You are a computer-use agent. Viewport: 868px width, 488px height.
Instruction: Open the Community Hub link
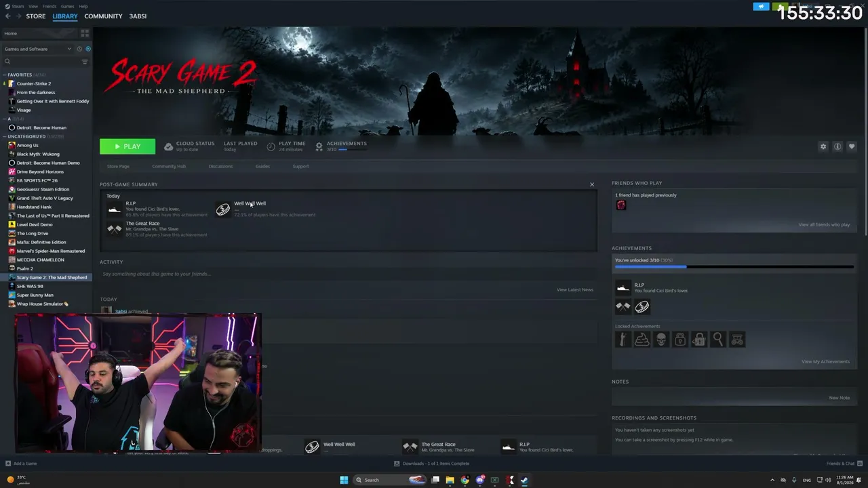169,166
